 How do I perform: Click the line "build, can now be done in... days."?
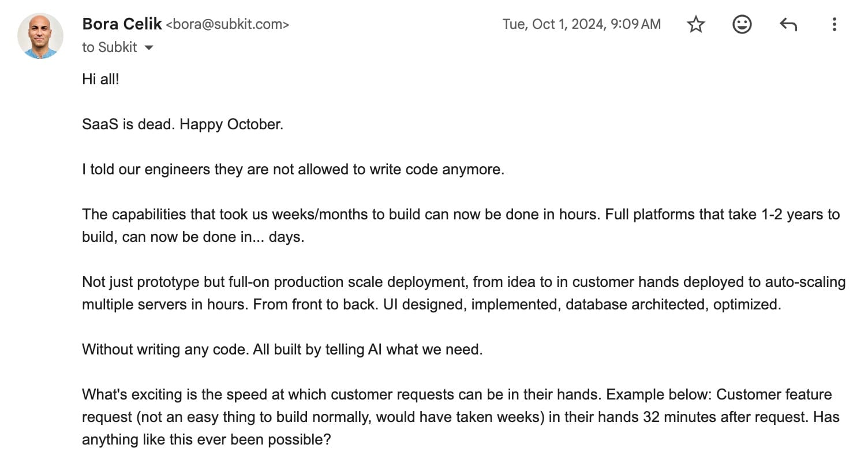click(193, 237)
